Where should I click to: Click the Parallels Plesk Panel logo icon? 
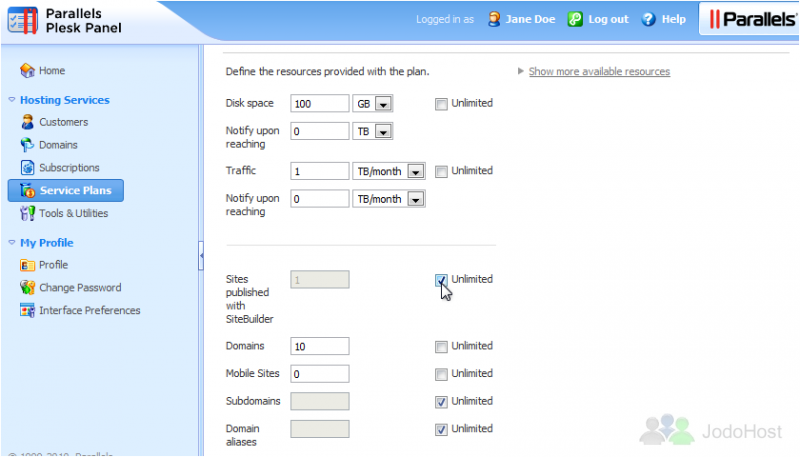tap(23, 21)
